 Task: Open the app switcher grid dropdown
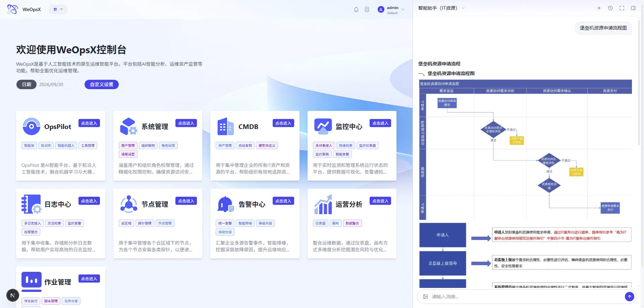58,9
